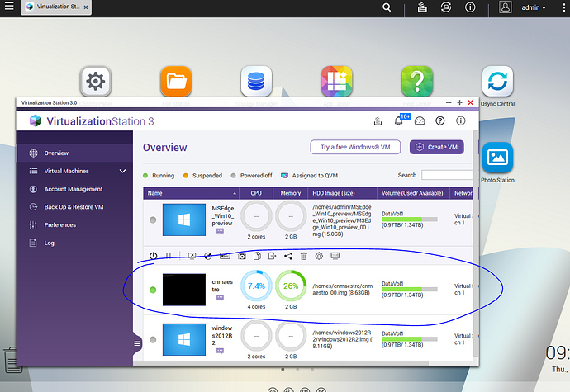Image resolution: width=570 pixels, height=392 pixels.
Task: Click the share icon in VM toolbar
Action: 288,256
